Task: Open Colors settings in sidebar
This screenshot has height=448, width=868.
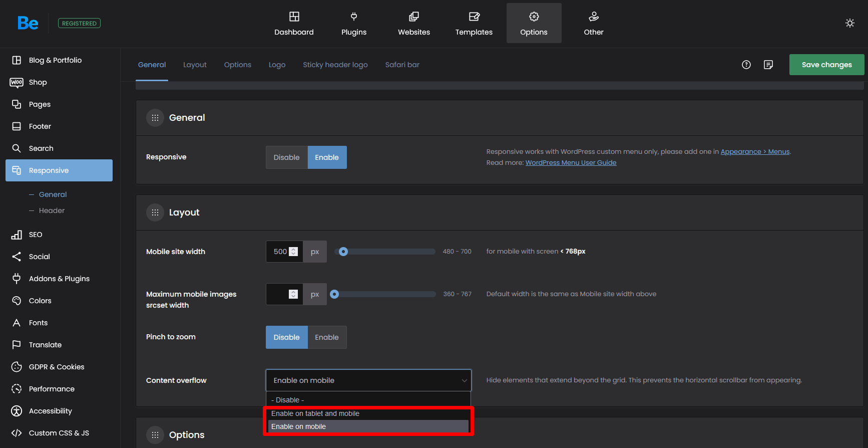Action: [59, 301]
